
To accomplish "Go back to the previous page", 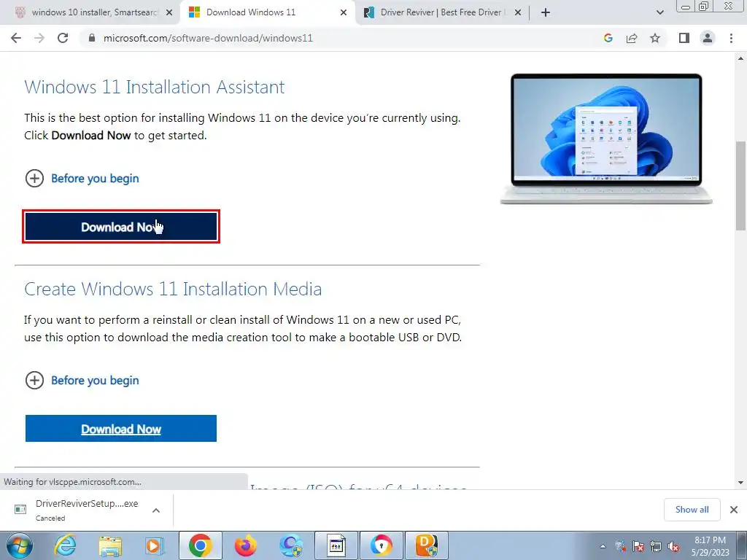I will pyautogui.click(x=16, y=38).
